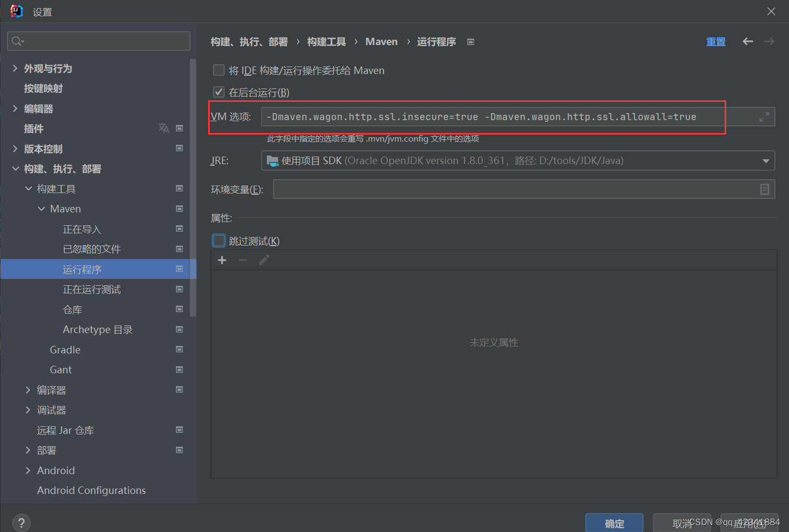Click project-level icon beside 部署
Screen dimensions: 789x532
click(x=180, y=450)
